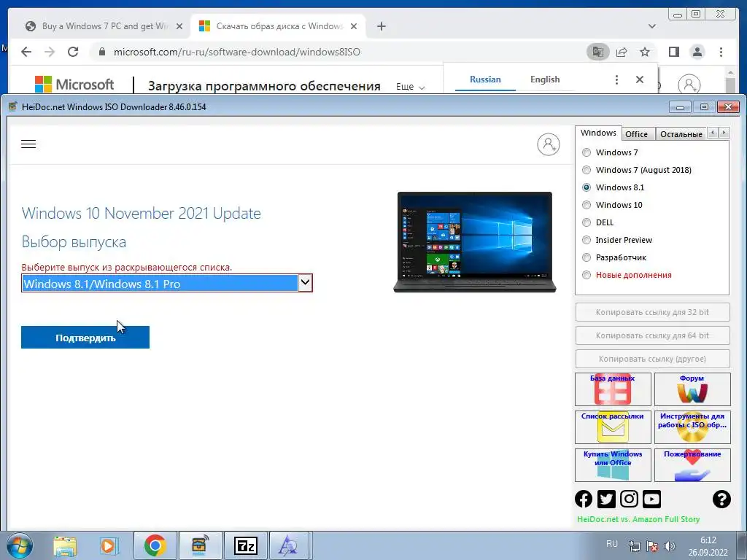Click the Chrome back arrow

[x=26, y=52]
